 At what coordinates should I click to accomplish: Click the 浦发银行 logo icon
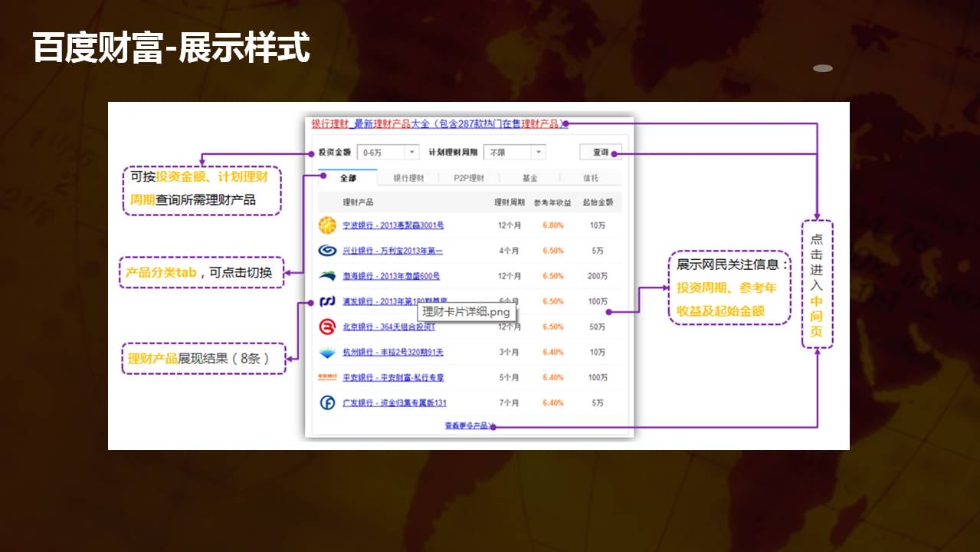327,301
